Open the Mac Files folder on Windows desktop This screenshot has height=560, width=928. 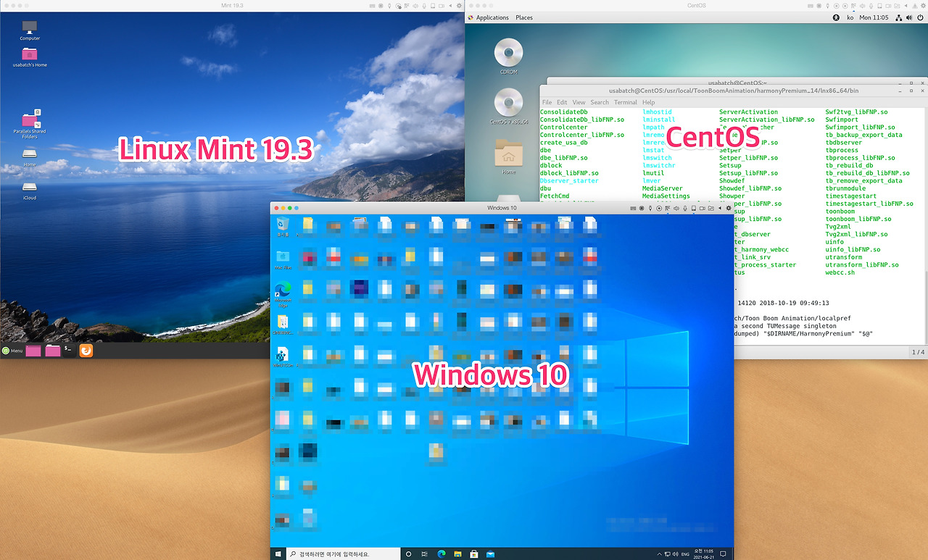tap(283, 259)
